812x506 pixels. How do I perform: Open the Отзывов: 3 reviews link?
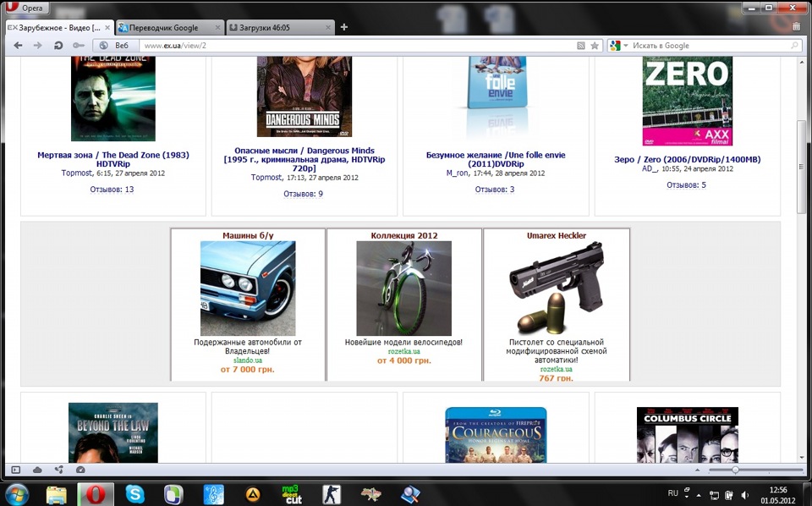(495, 190)
